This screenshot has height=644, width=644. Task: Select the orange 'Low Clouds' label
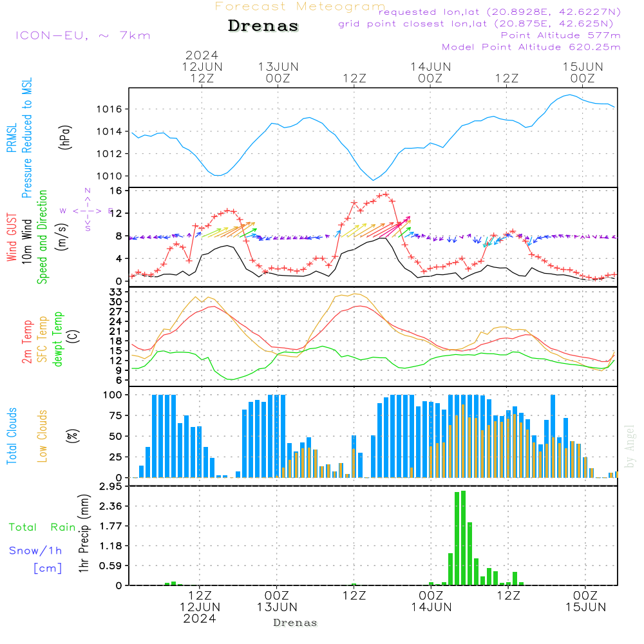pyautogui.click(x=43, y=436)
